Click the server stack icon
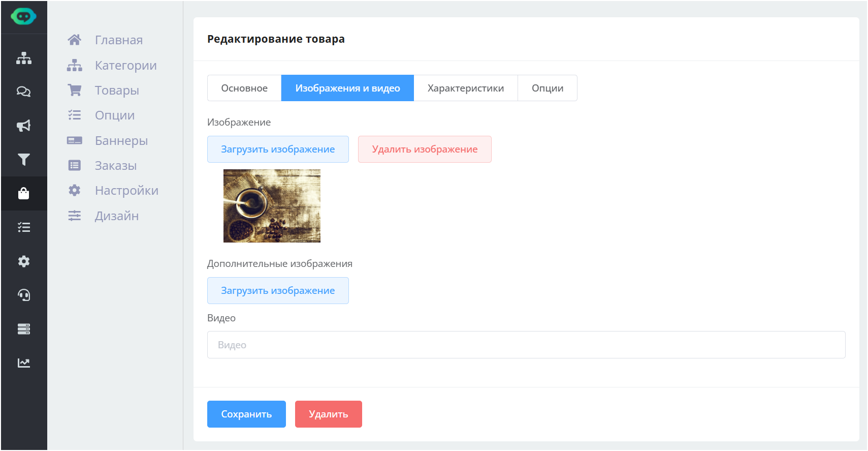Image resolution: width=868 pixels, height=451 pixels. (x=23, y=329)
